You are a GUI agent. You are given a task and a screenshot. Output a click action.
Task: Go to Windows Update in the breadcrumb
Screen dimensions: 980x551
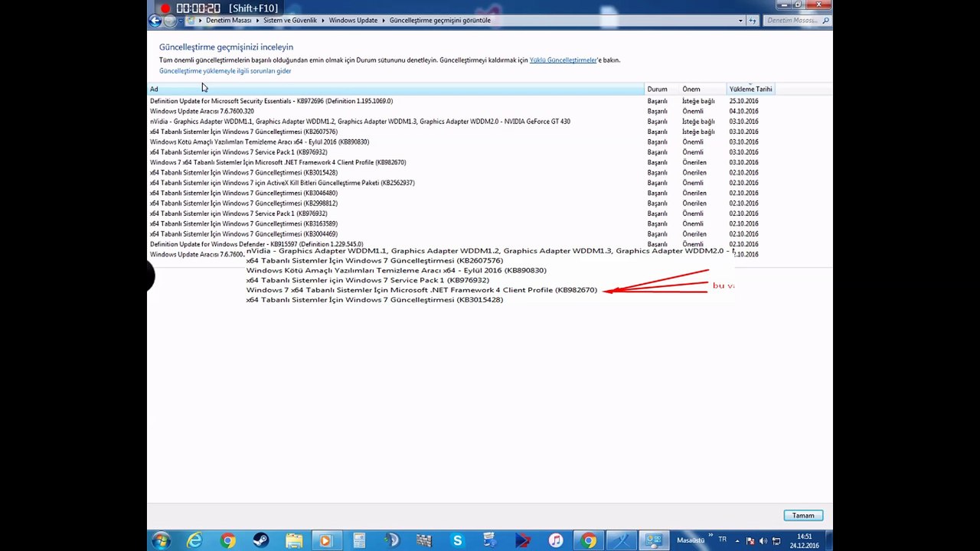(x=353, y=21)
